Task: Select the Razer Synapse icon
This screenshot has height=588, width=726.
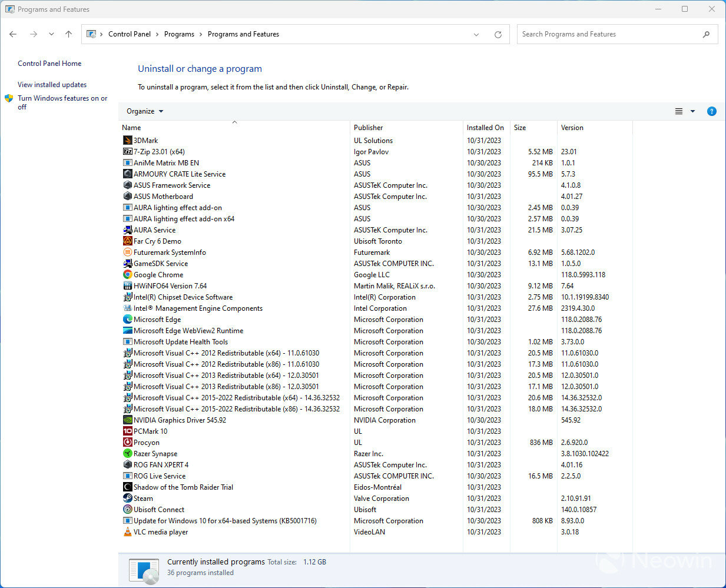Action: coord(127,453)
